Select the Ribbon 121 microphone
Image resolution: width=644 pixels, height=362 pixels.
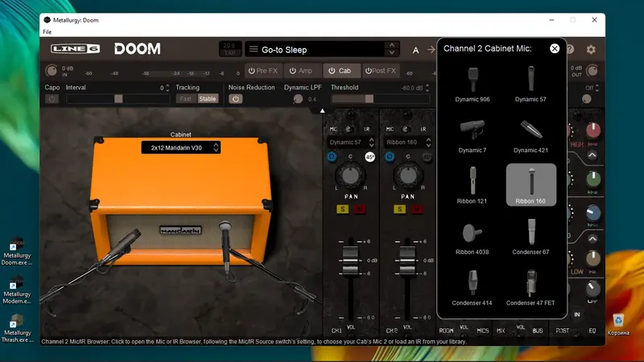tap(473, 186)
